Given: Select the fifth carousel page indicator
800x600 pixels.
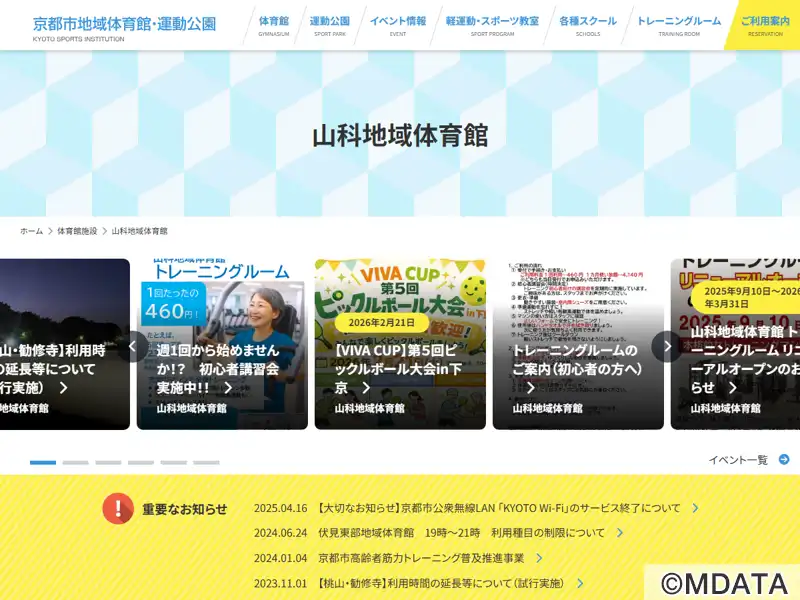Looking at the screenshot, I should pyautogui.click(x=173, y=463).
